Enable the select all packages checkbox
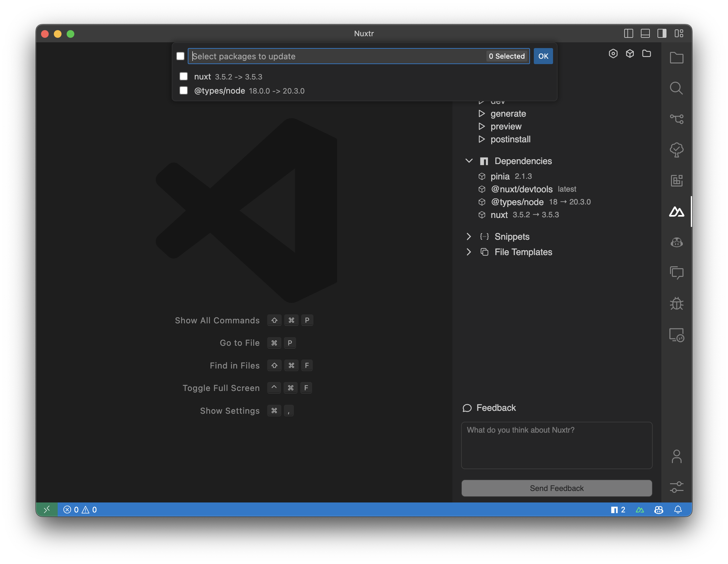This screenshot has width=728, height=564. pyautogui.click(x=181, y=55)
